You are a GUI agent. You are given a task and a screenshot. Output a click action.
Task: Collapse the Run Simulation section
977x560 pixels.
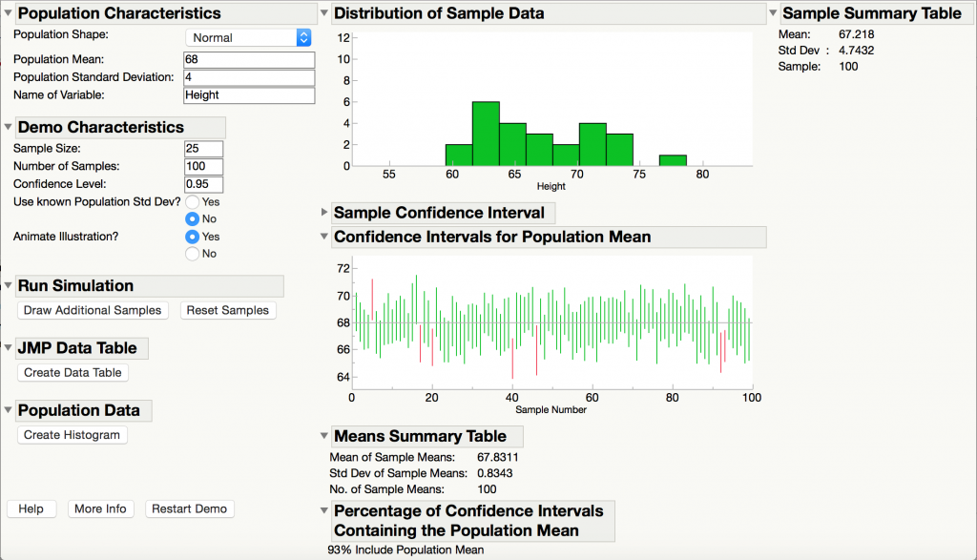9,286
